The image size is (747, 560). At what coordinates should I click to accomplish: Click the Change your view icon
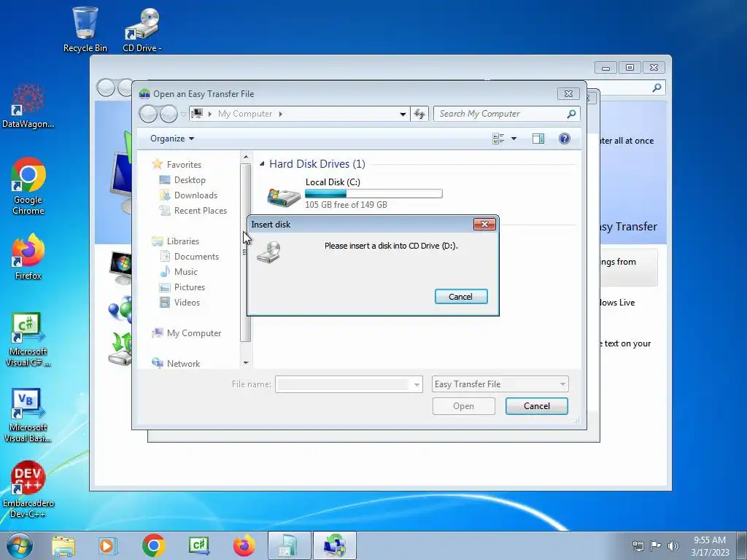tap(498, 139)
